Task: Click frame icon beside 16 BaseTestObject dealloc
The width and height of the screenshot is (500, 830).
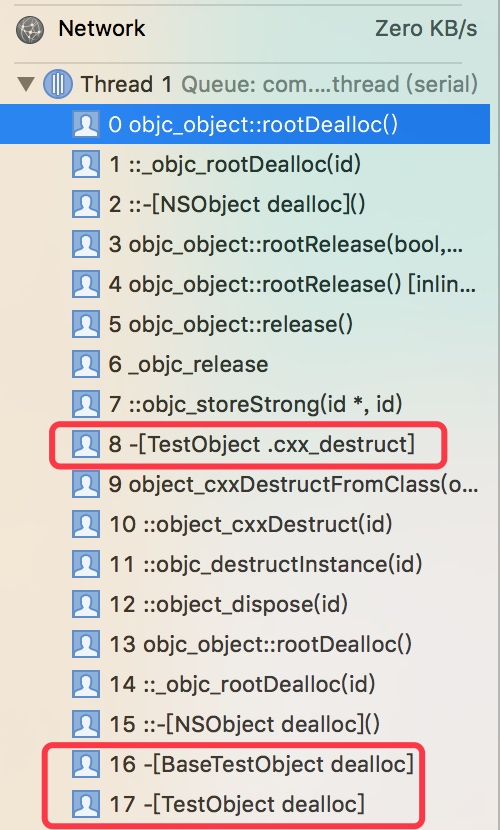Action: [x=85, y=764]
